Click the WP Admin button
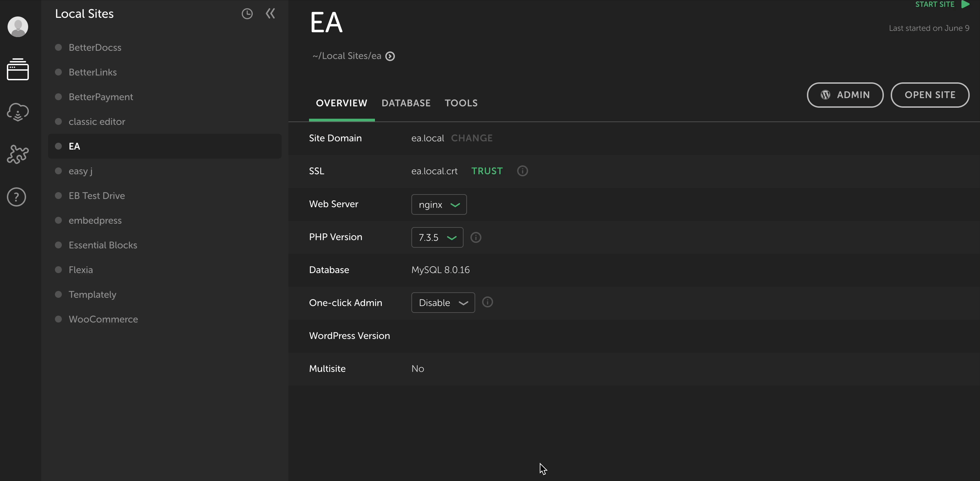 tap(845, 95)
